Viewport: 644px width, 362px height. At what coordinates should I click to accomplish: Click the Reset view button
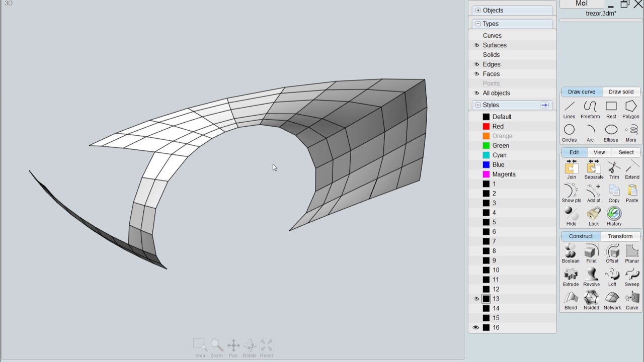click(x=266, y=346)
